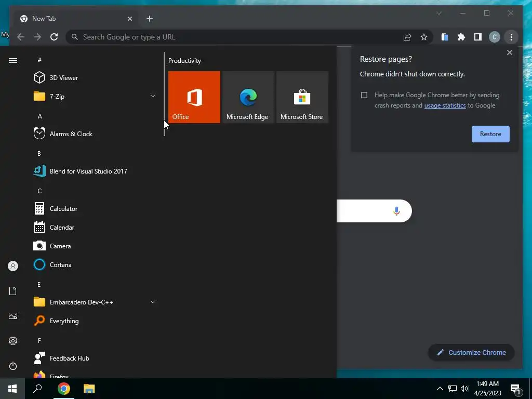Click the Productivity group heading
The width and height of the screenshot is (532, 399).
(x=184, y=61)
